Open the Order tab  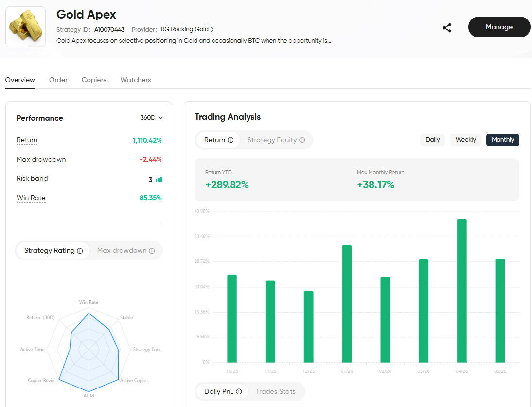58,80
